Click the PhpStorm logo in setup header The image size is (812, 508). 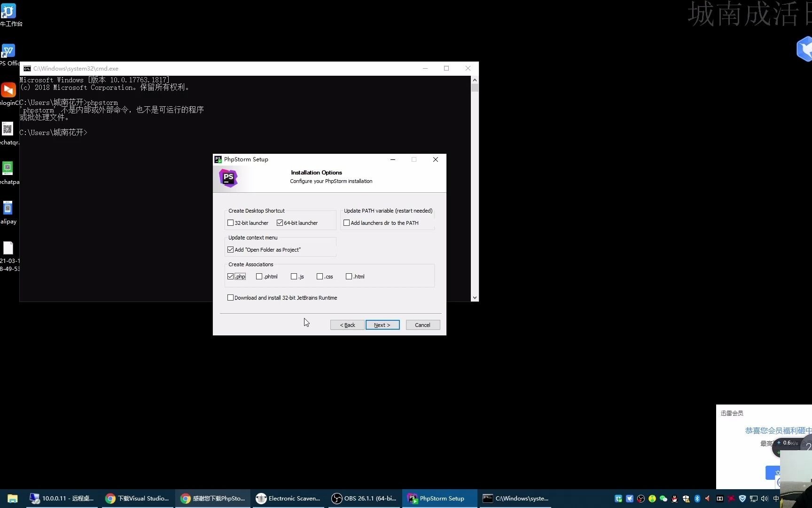[228, 178]
